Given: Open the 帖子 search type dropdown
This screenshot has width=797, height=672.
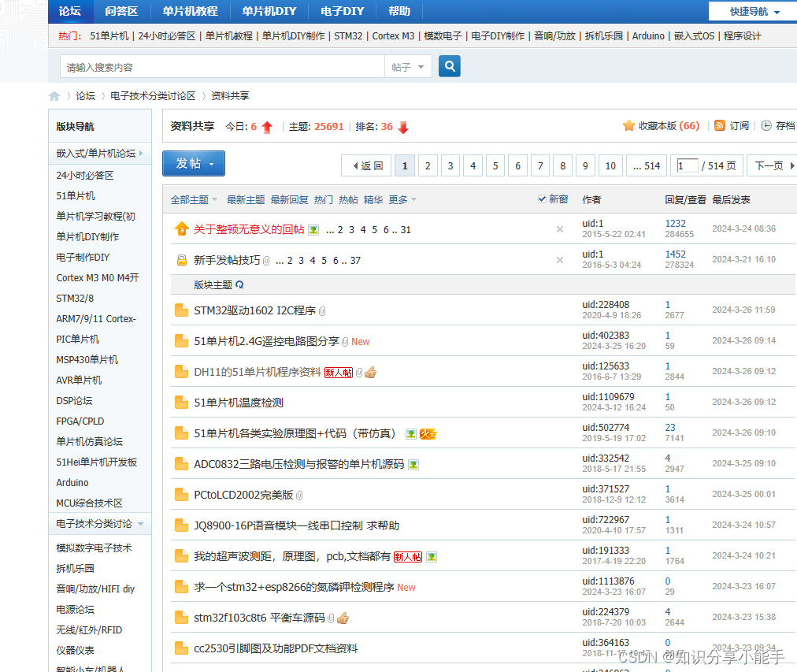Looking at the screenshot, I should click(408, 67).
